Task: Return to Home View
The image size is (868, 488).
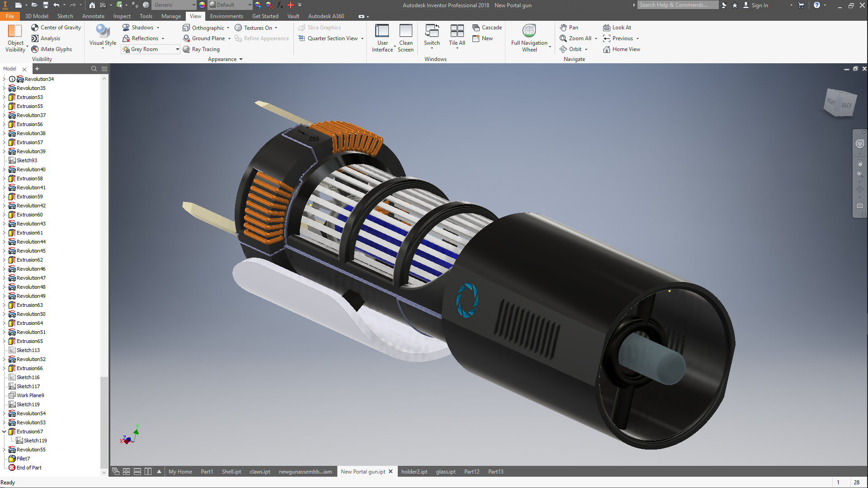Action: tap(622, 49)
